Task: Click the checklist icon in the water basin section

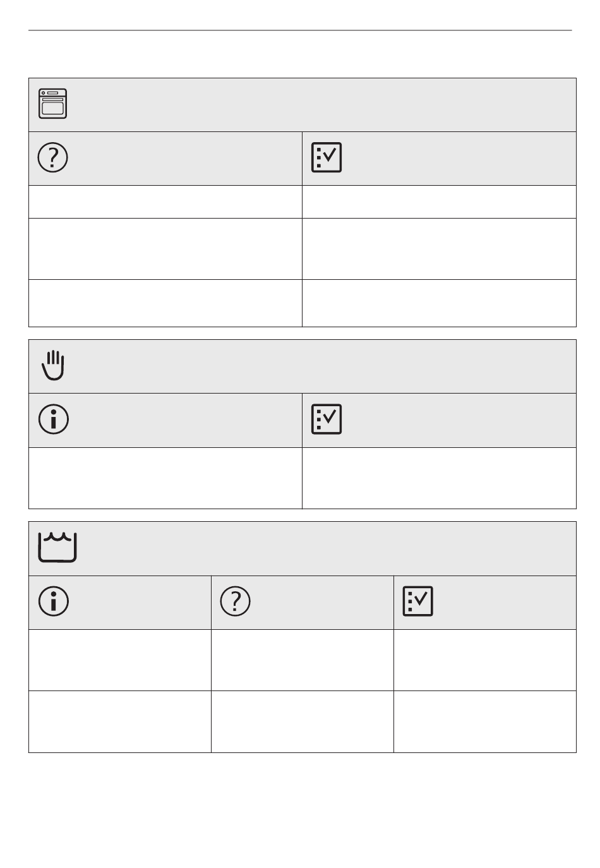Action: click(417, 601)
